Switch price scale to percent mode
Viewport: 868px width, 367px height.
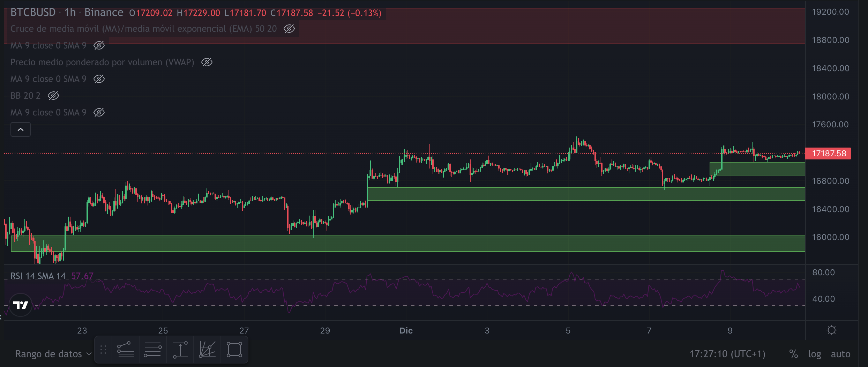(793, 354)
